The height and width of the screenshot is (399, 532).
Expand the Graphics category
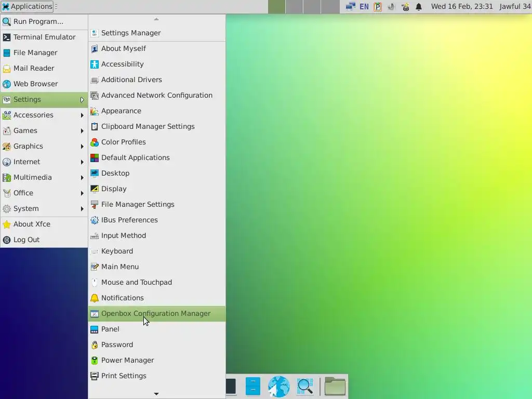44,147
